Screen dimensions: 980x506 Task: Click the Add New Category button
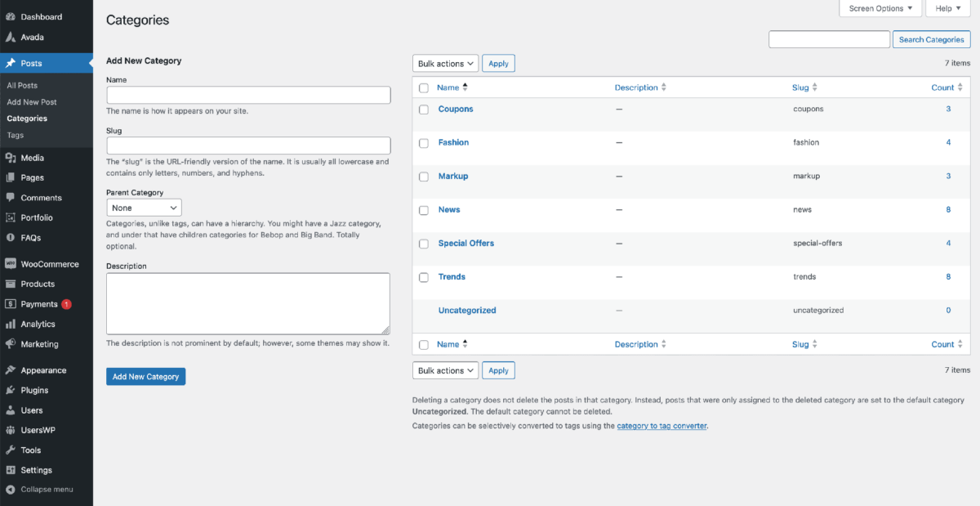coord(145,376)
